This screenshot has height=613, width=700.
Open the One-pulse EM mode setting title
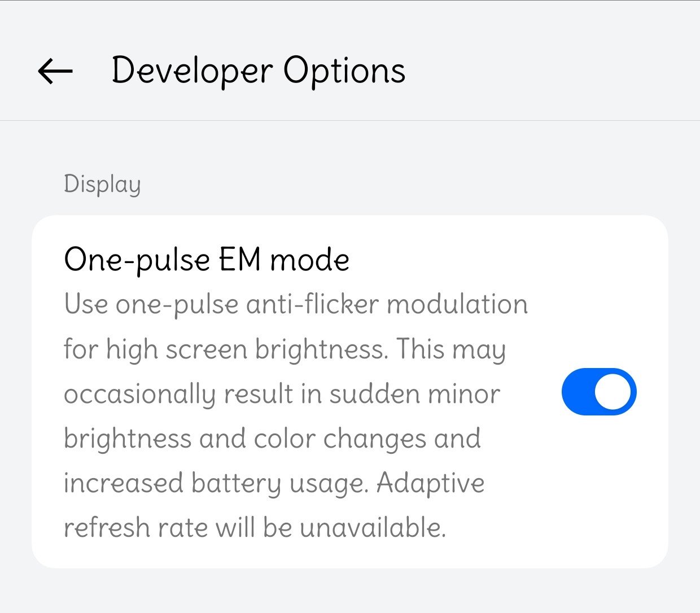207,260
